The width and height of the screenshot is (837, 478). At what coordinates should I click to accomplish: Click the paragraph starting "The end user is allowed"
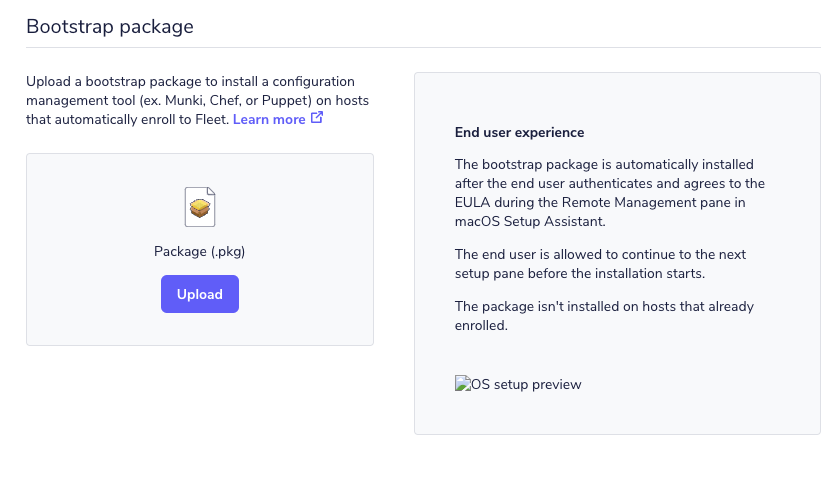pos(600,264)
